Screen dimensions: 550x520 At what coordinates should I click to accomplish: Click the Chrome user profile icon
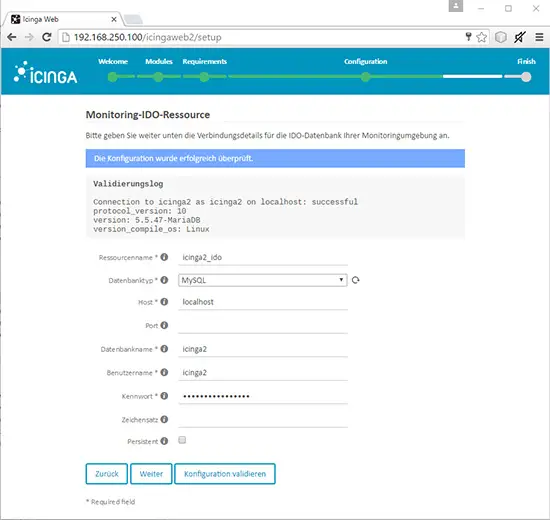click(x=456, y=6)
